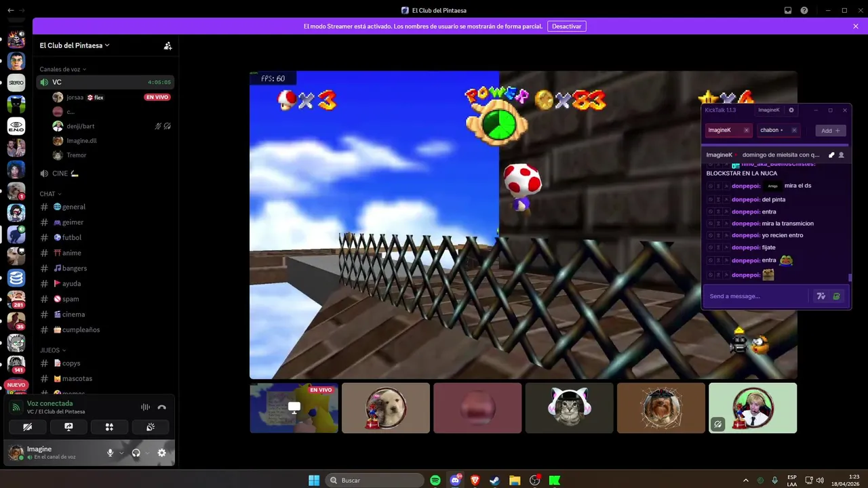Open the futbol text channel
The width and height of the screenshot is (868, 488).
click(105, 237)
